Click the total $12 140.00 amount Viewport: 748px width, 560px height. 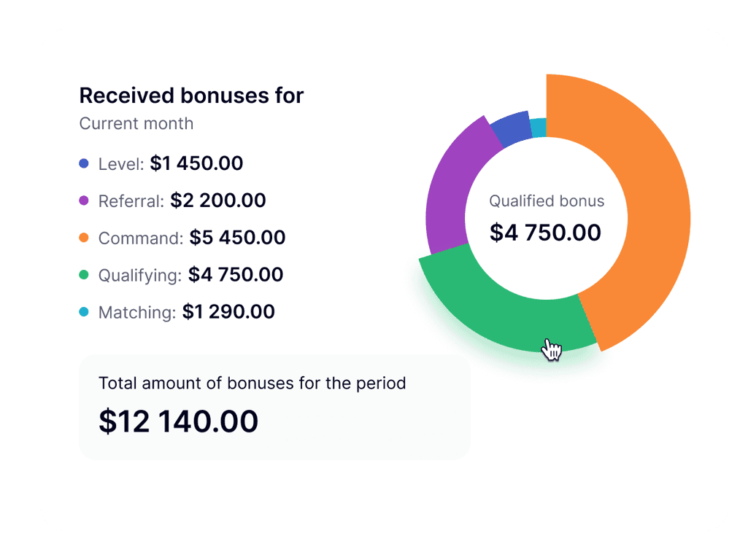coord(178,421)
